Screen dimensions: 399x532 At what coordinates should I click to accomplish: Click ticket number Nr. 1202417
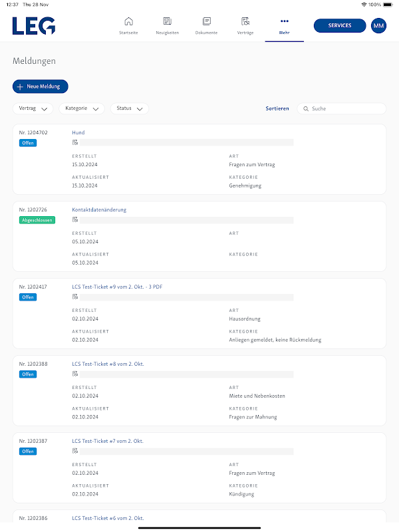click(x=33, y=287)
